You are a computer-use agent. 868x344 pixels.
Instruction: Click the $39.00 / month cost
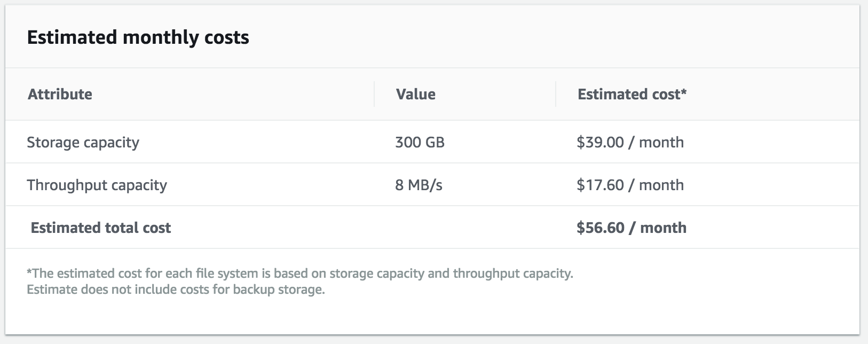coord(630,142)
